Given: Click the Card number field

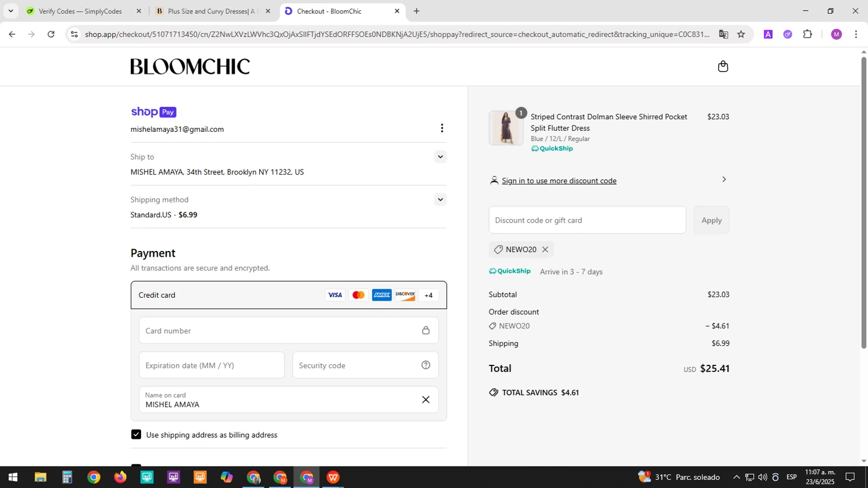Looking at the screenshot, I should click(288, 331).
